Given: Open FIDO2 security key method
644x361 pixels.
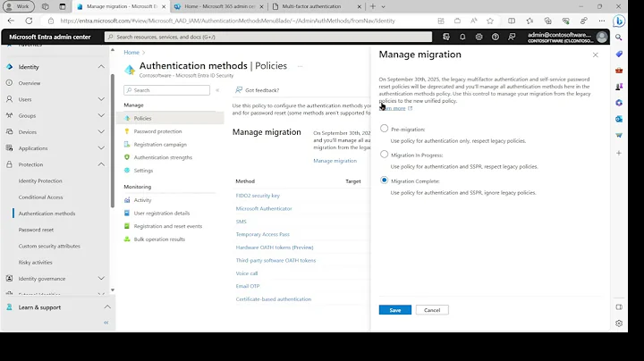Looking at the screenshot, I should coord(258,196).
